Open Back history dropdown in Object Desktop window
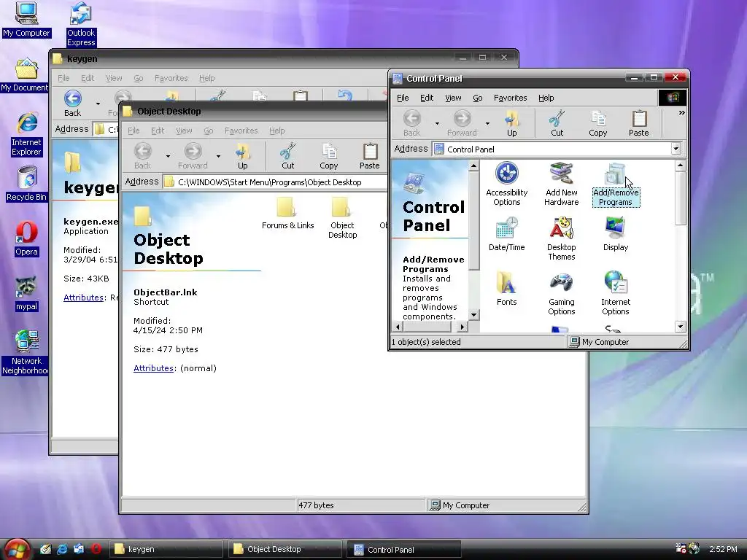The width and height of the screenshot is (747, 560). click(168, 156)
